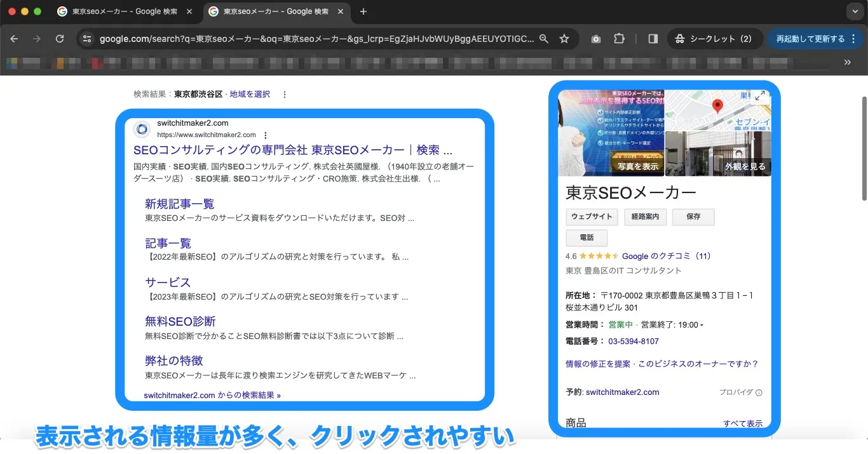Open the サービス sitelink
Image resolution: width=868 pixels, height=454 pixels.
click(x=168, y=283)
